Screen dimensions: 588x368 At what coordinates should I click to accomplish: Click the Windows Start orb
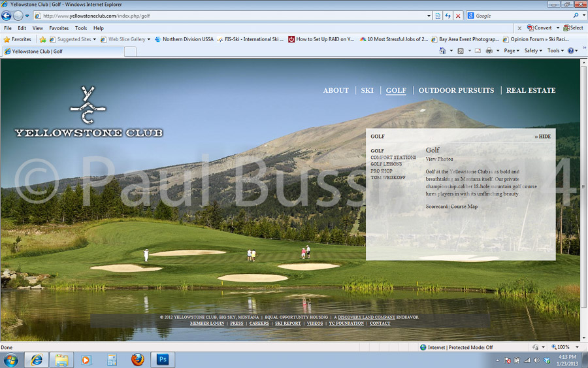10,360
